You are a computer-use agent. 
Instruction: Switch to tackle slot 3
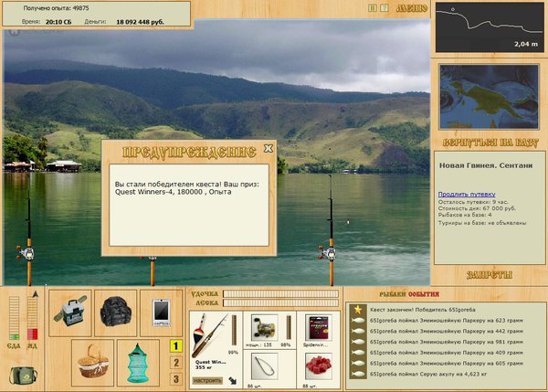coord(176,378)
